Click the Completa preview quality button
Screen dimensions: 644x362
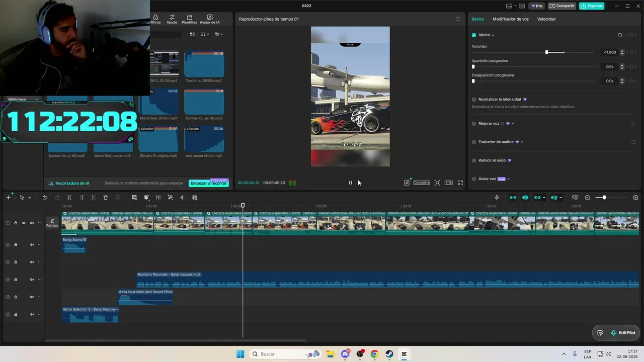coord(422,183)
